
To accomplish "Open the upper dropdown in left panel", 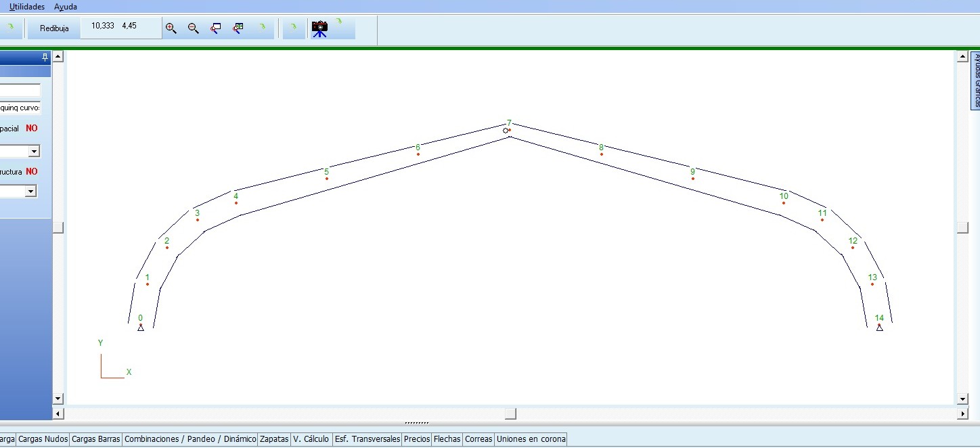I will pyautogui.click(x=33, y=152).
